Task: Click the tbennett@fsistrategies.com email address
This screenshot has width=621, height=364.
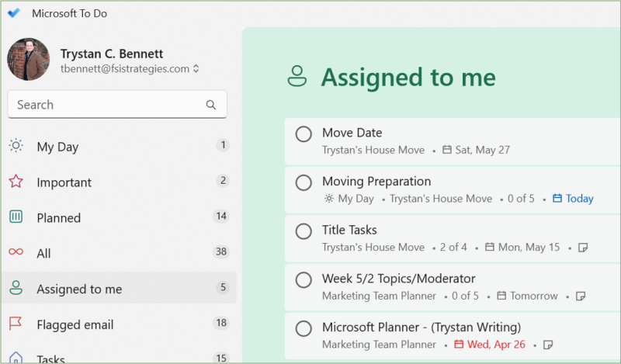Action: [x=125, y=69]
